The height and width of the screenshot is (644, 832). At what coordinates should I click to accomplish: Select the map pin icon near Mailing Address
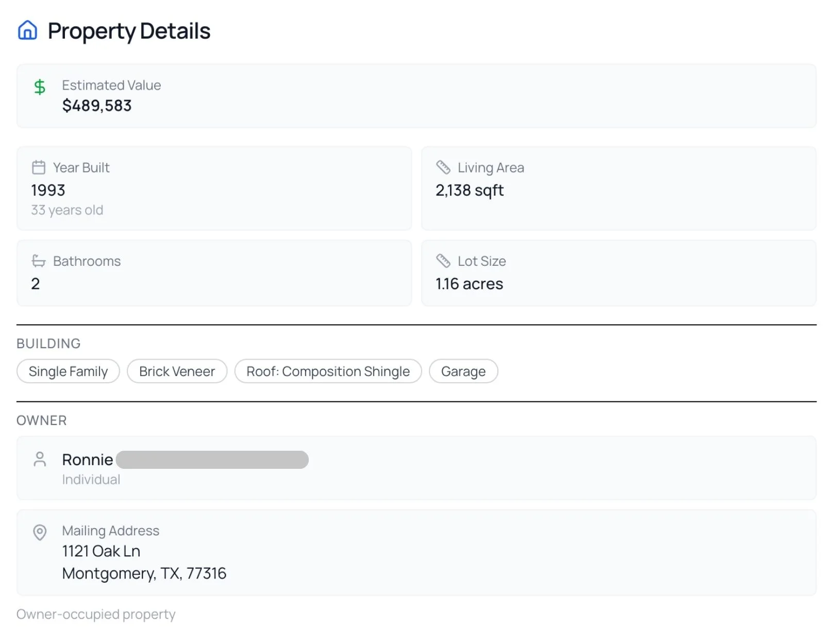click(x=40, y=532)
